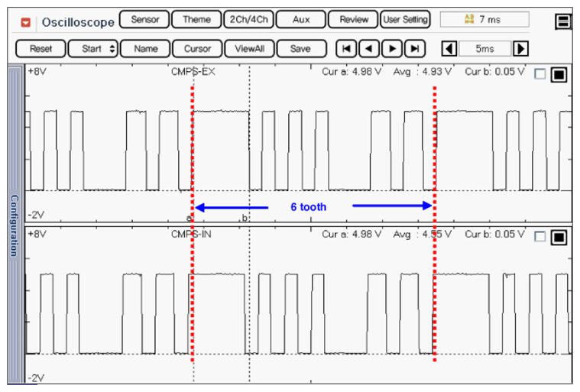This screenshot has width=580, height=392.
Task: Toggle the CMPS-IN channel checkbox
Action: [541, 237]
